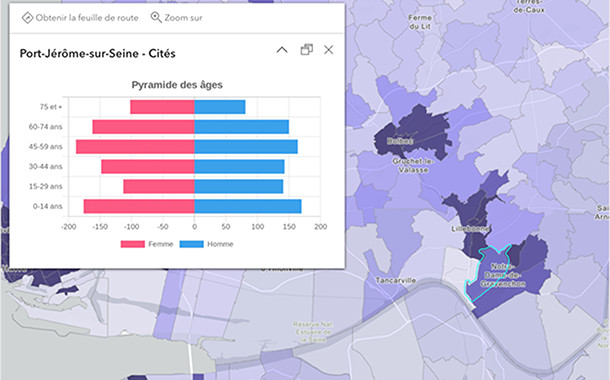Click the Tancarville label on the map
610x380 pixels.
click(396, 280)
